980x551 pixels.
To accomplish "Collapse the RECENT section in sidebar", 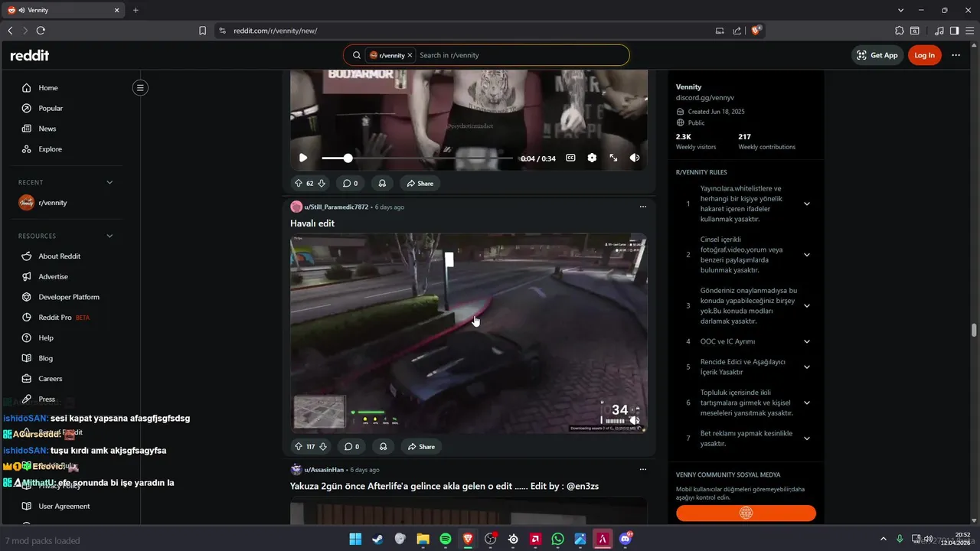I will [x=109, y=182].
